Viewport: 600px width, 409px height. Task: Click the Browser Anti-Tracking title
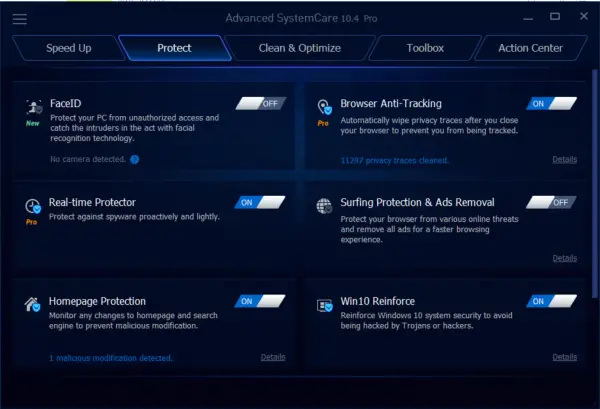[x=391, y=103]
